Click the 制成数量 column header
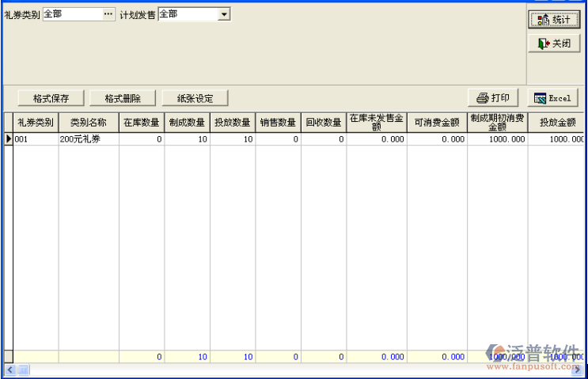The image size is (588, 379). (x=188, y=123)
